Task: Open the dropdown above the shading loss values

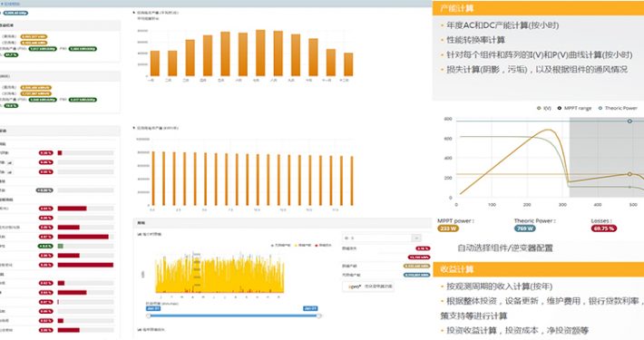Action: [x=382, y=238]
